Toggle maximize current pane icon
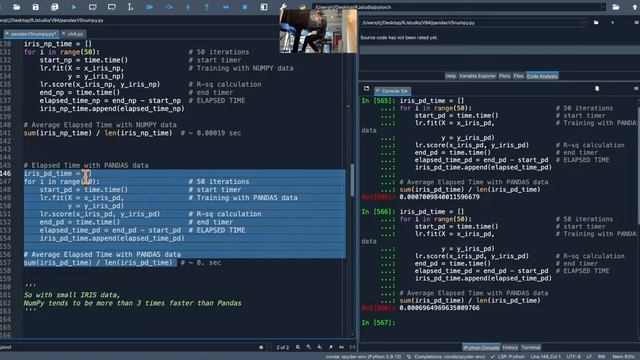The image size is (640, 360). [x=264, y=7]
